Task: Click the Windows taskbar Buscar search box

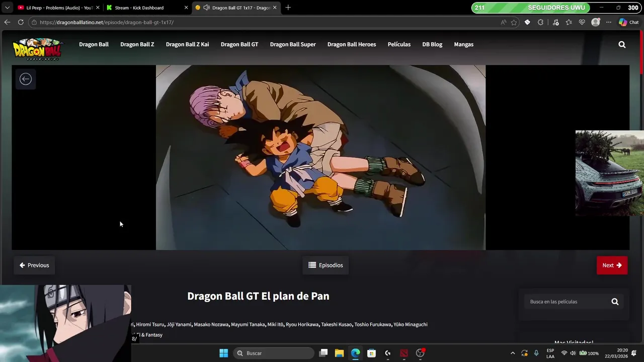Action: point(274,353)
